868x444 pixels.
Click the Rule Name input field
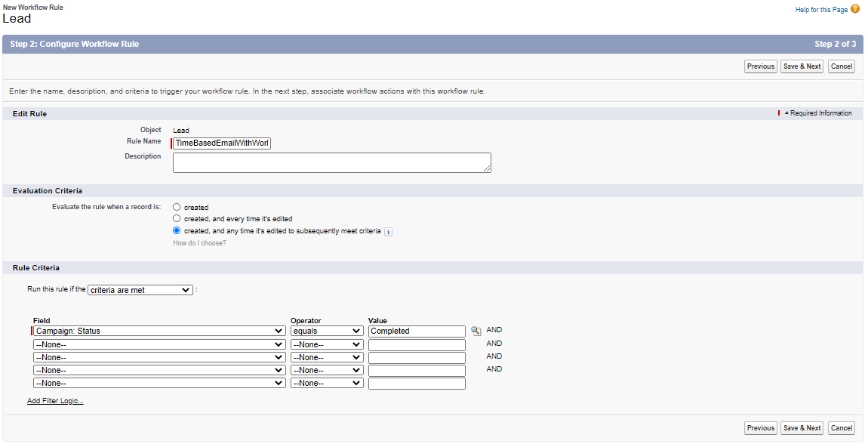(x=221, y=143)
